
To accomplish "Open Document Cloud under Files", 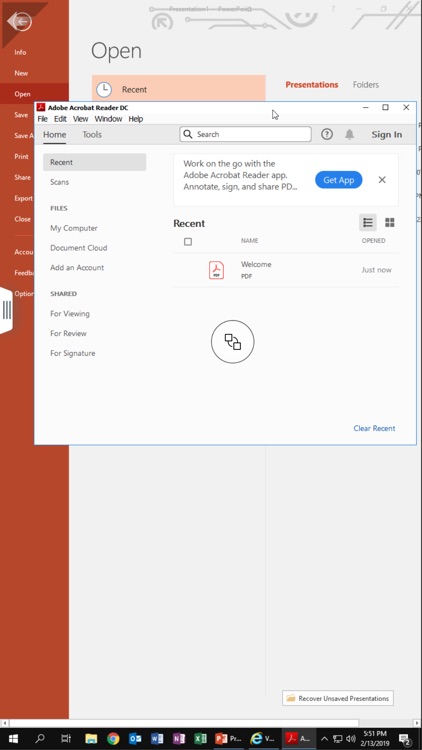I will 78,248.
